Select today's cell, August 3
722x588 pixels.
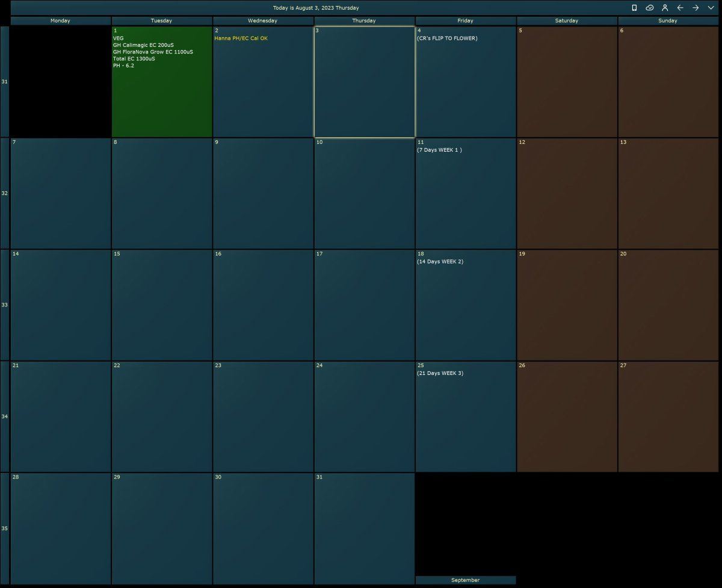click(364, 82)
